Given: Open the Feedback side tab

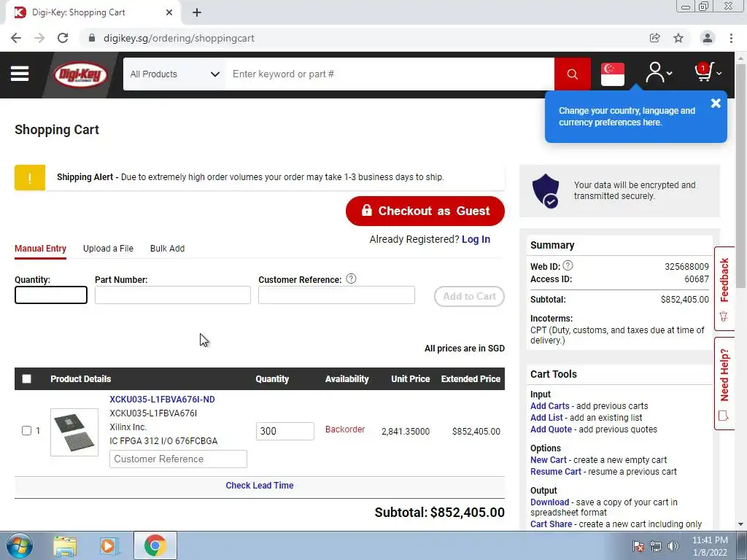Looking at the screenshot, I should tap(724, 289).
